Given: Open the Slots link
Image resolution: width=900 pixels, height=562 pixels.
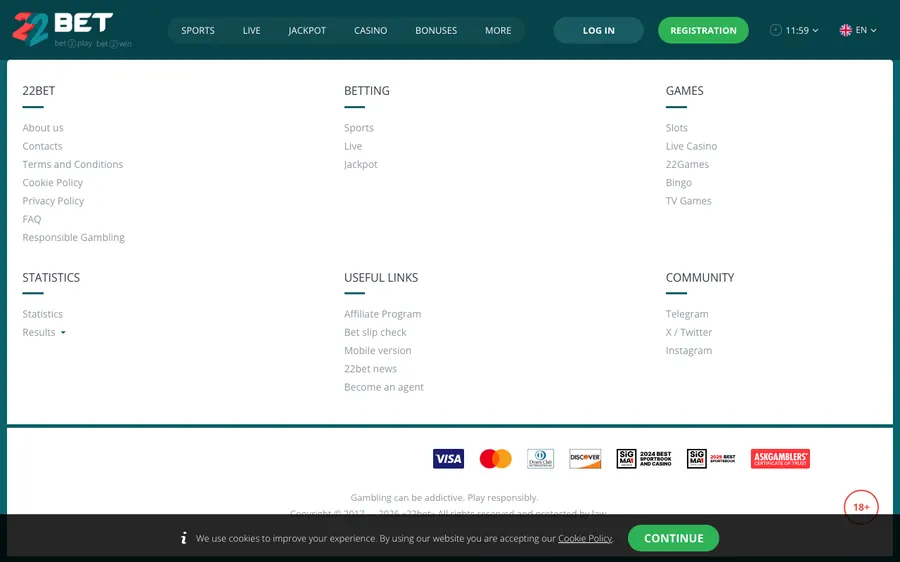Looking at the screenshot, I should point(677,127).
